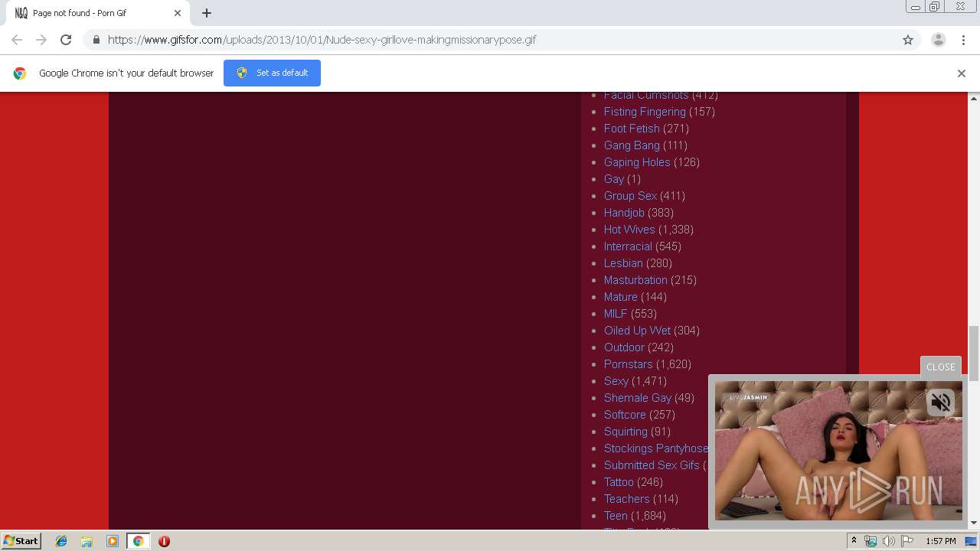Screen dimensions: 980x551
Task: Go forward using the browser forward arrow
Action: tap(41, 40)
